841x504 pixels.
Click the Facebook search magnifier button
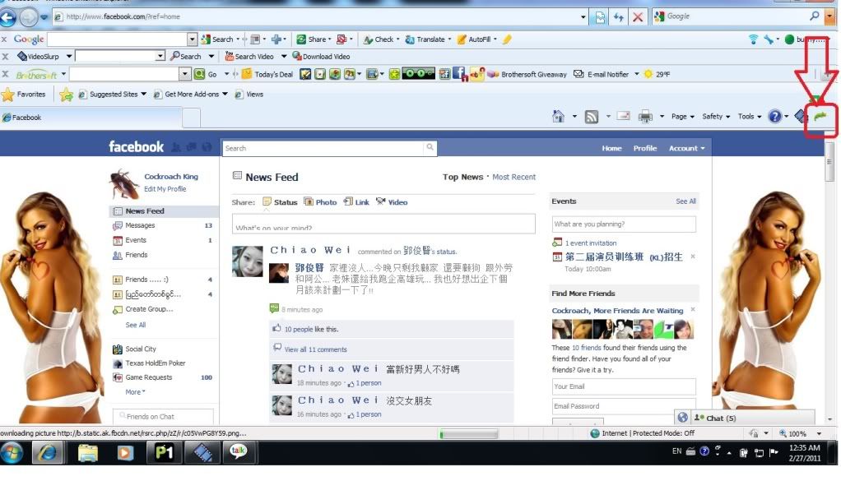tap(430, 147)
